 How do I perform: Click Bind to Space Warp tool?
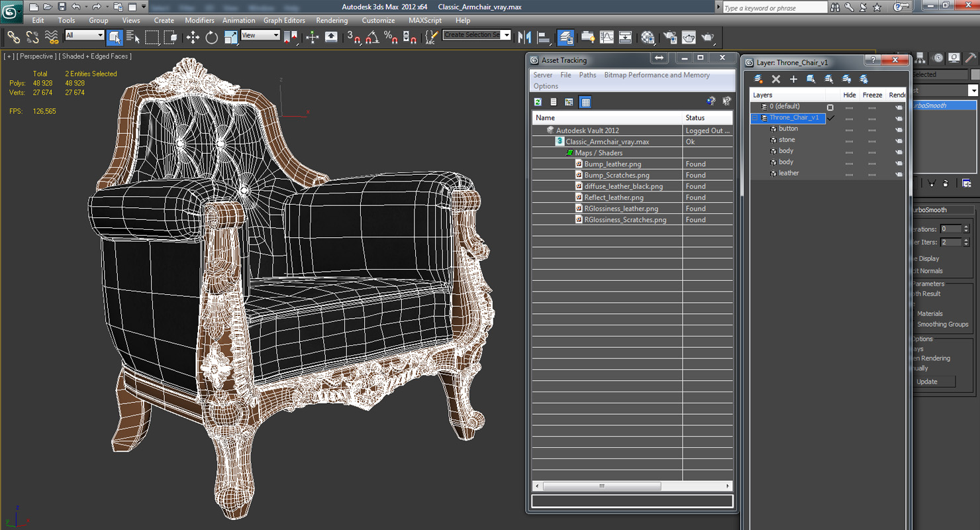51,37
